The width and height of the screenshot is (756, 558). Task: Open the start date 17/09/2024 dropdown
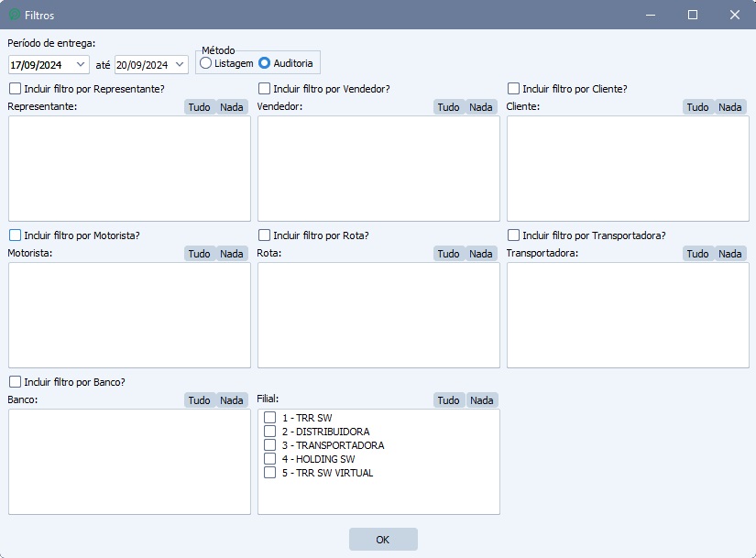pos(81,64)
